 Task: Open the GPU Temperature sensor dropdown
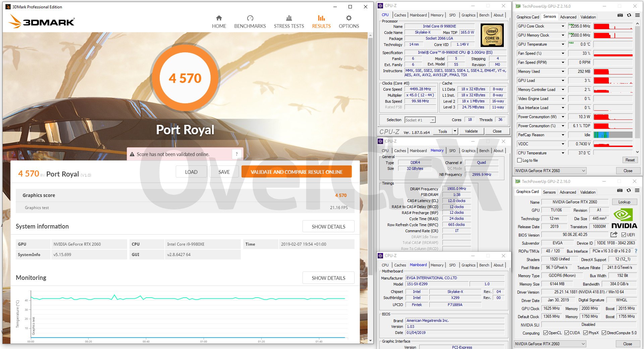pos(563,44)
